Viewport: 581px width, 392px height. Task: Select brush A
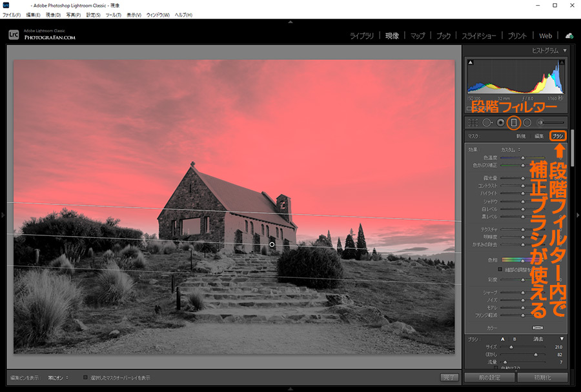503,339
